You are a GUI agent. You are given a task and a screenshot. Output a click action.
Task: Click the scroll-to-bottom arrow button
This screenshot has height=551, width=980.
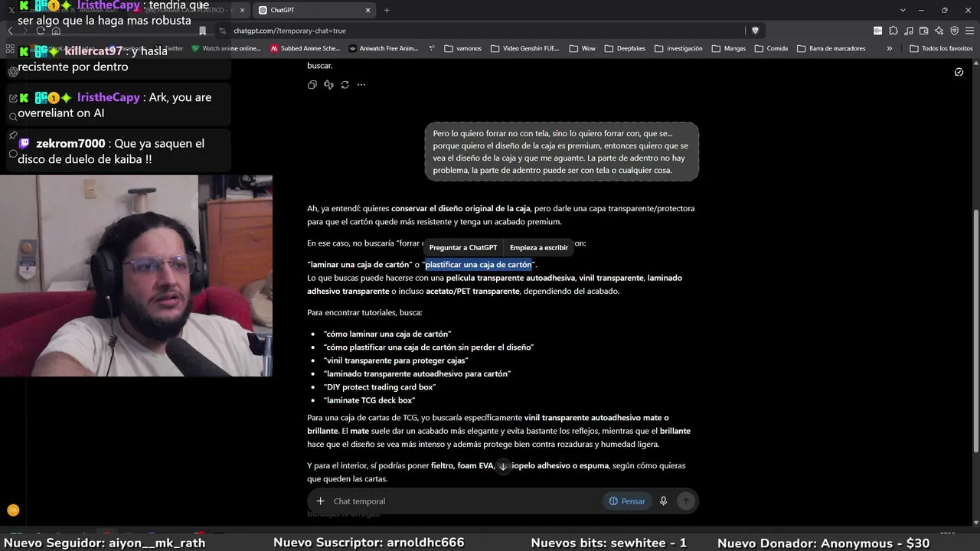pyautogui.click(x=503, y=466)
